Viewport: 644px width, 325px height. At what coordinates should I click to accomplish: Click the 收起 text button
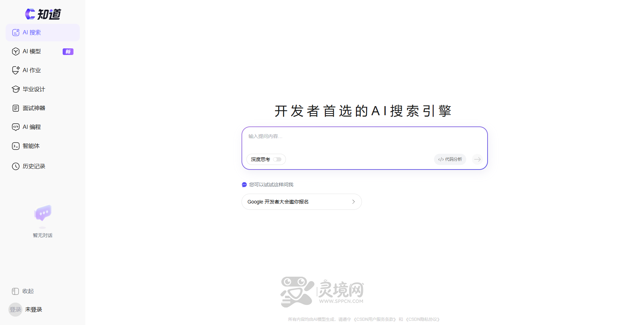(x=28, y=291)
